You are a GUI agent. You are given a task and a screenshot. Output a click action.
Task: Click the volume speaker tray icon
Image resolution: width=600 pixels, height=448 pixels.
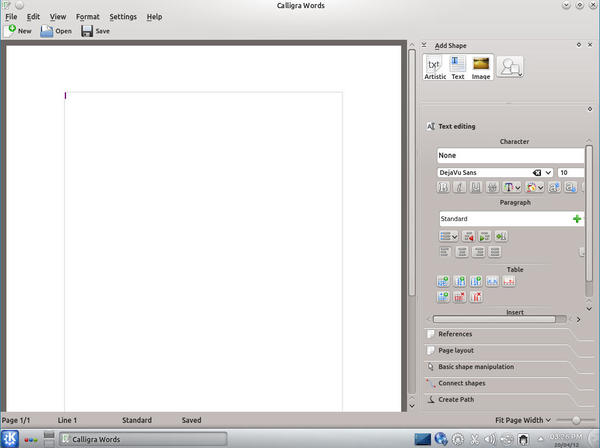490,439
